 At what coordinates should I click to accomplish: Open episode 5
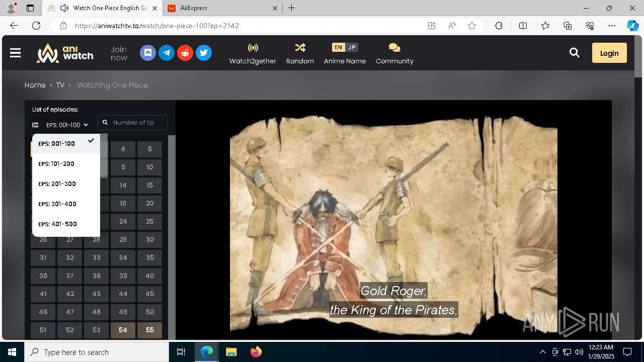(x=150, y=149)
